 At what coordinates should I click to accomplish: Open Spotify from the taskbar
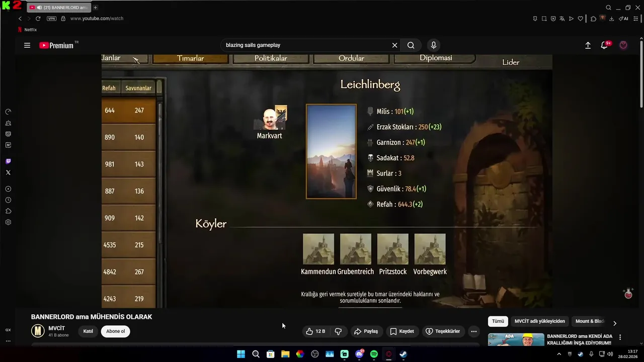[x=374, y=354]
